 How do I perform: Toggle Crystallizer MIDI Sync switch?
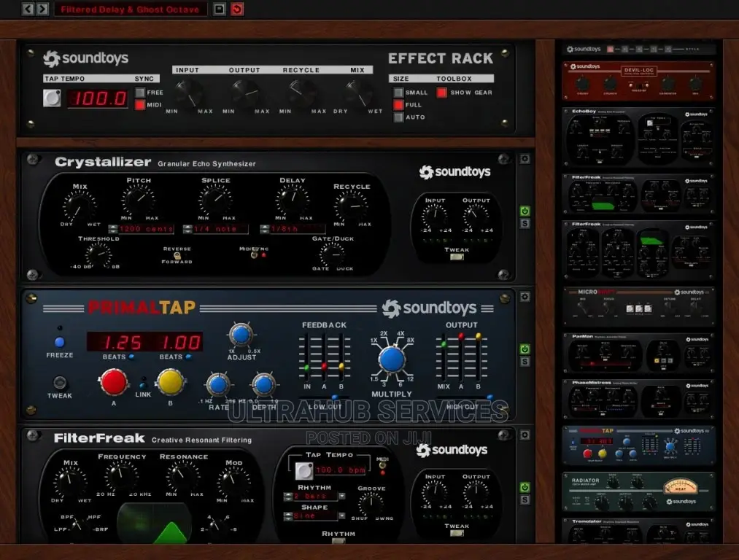pos(255,254)
